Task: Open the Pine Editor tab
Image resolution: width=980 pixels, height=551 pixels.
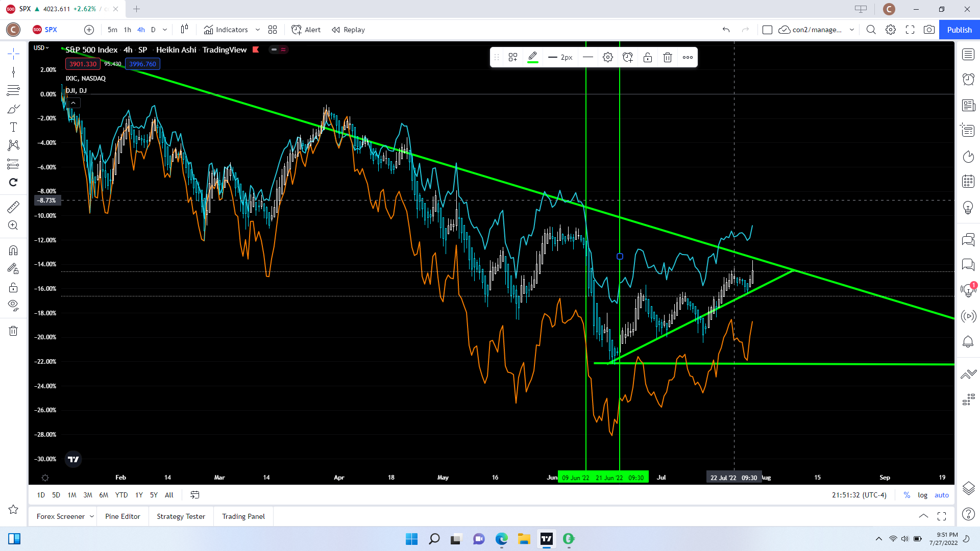Action: click(122, 516)
